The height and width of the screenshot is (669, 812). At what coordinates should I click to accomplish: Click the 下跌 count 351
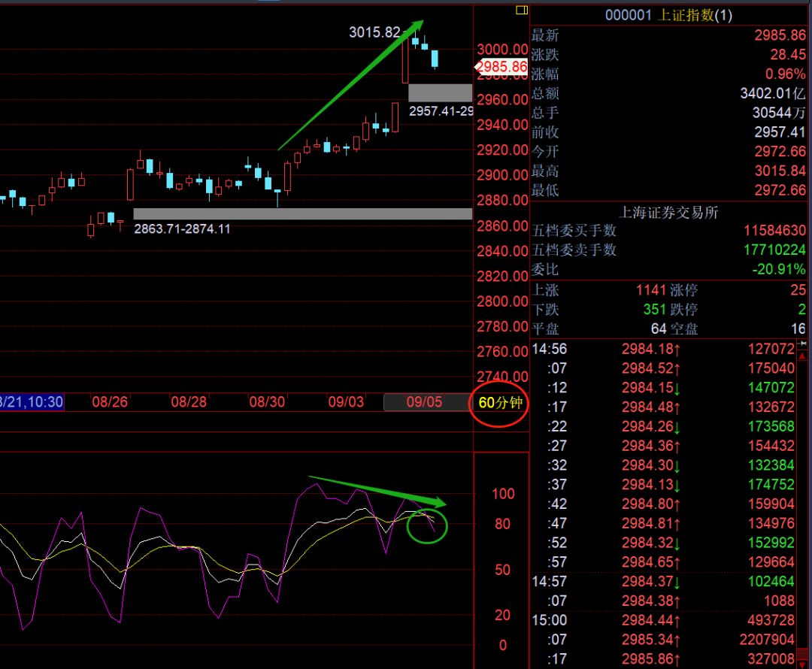tap(655, 309)
